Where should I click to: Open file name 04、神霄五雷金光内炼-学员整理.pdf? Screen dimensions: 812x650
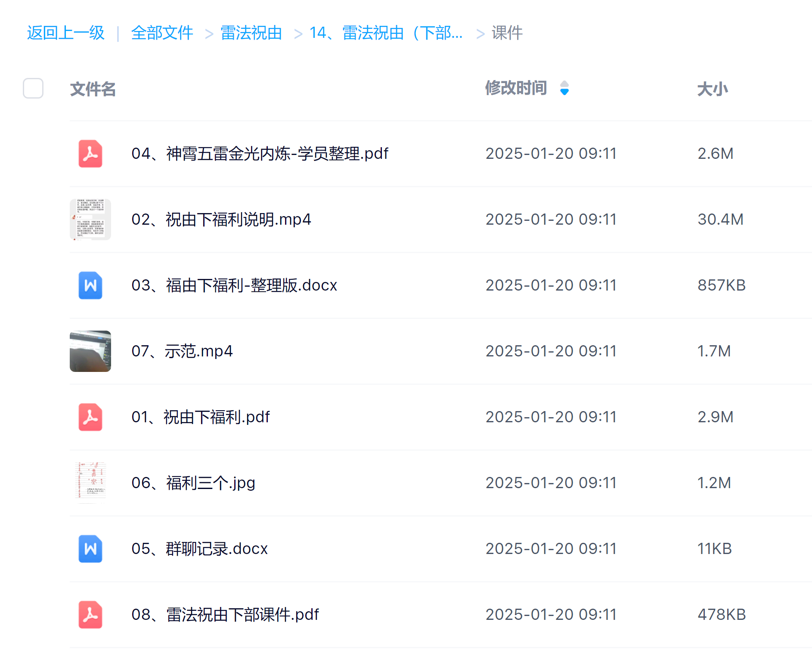coord(260,154)
